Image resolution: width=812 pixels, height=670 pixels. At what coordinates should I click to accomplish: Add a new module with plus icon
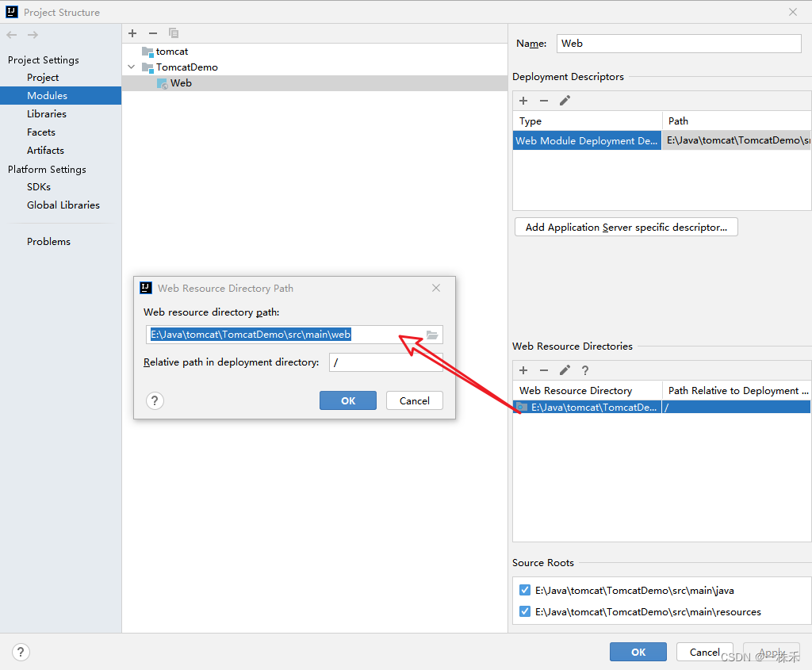coord(132,33)
